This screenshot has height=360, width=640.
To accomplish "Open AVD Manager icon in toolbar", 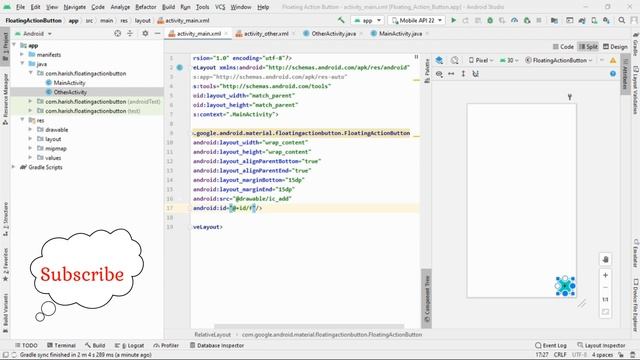I will [594, 20].
